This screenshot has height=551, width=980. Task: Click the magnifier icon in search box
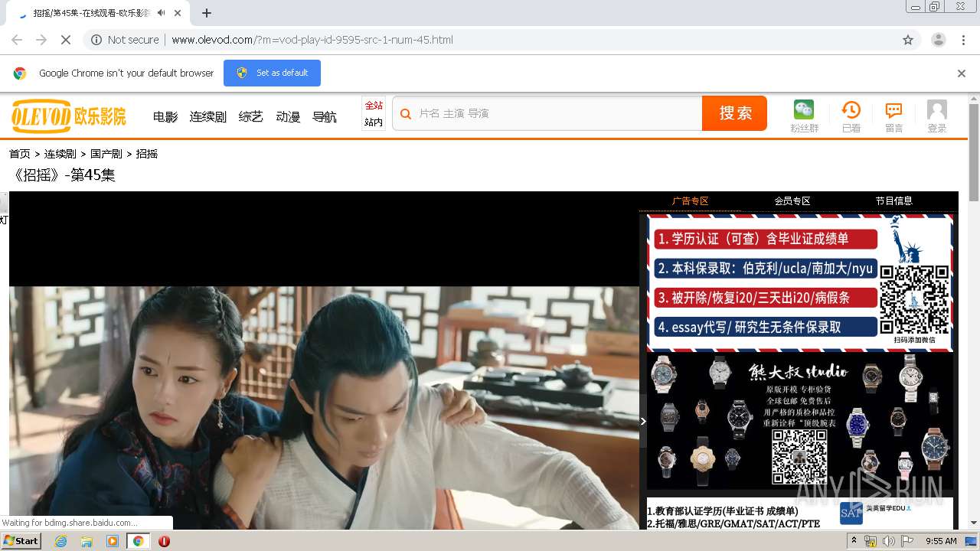pos(407,113)
